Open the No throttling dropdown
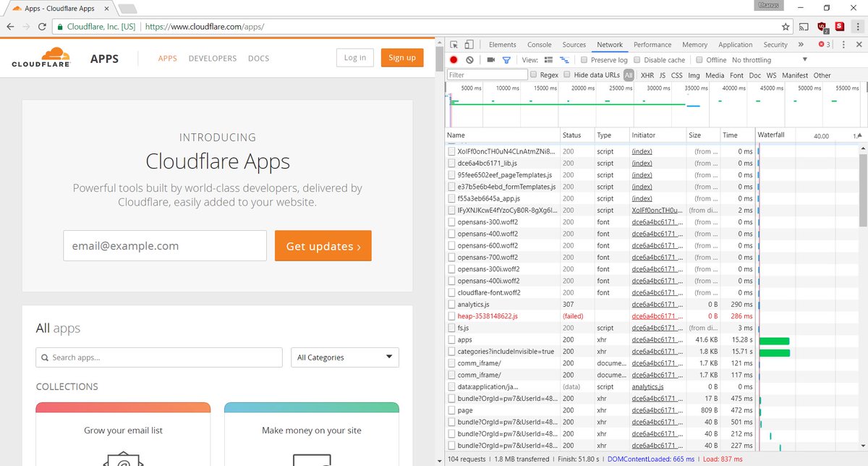868x466 pixels. point(770,60)
